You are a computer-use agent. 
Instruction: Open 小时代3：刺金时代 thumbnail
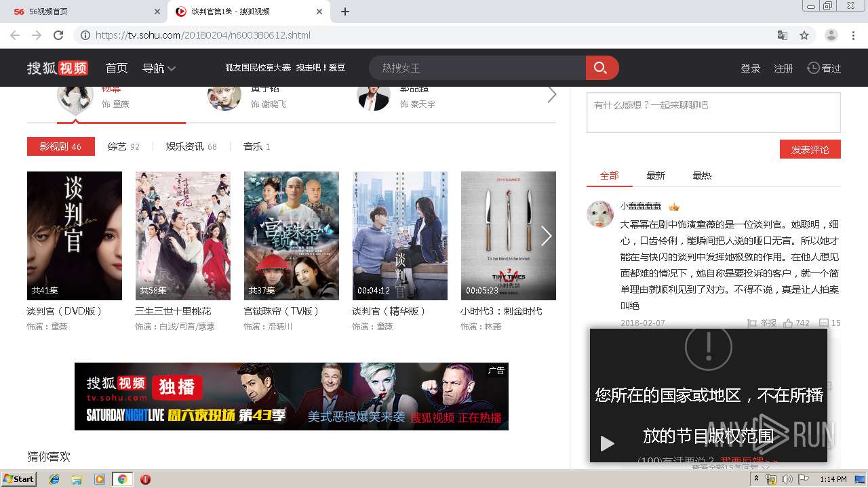point(509,236)
